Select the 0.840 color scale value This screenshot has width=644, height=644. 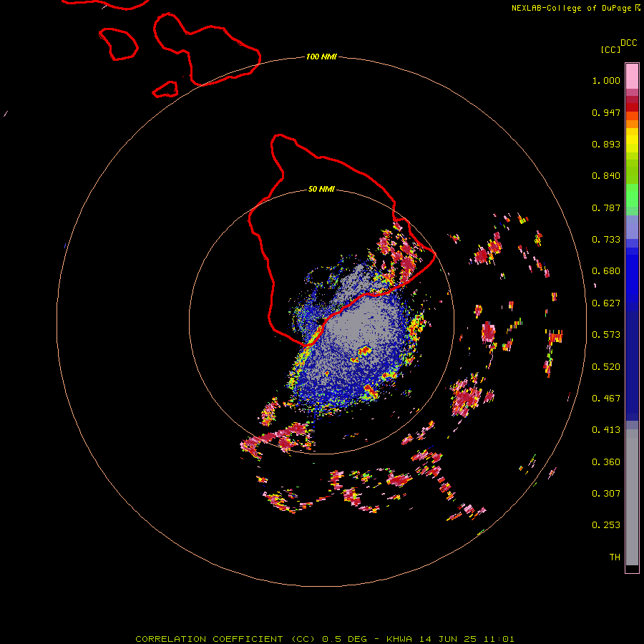coord(606,176)
